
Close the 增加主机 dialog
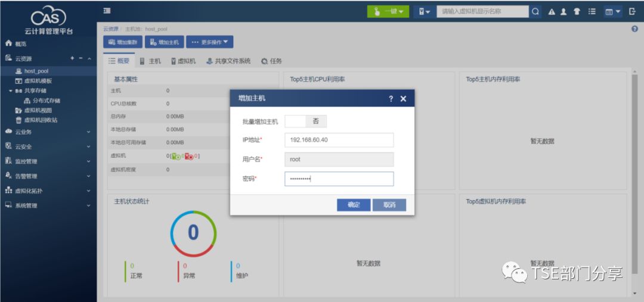[x=403, y=98]
